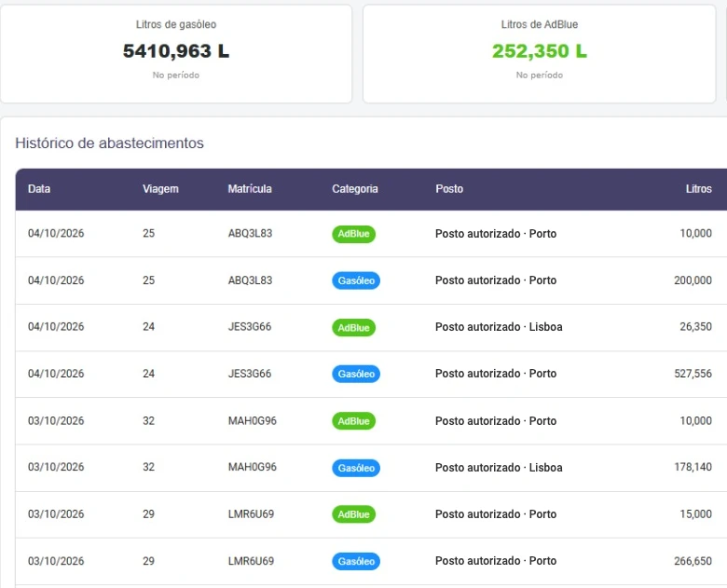Select the ABQ3L83 plate in the 200,000 litres row
The image size is (727, 588).
tap(250, 280)
